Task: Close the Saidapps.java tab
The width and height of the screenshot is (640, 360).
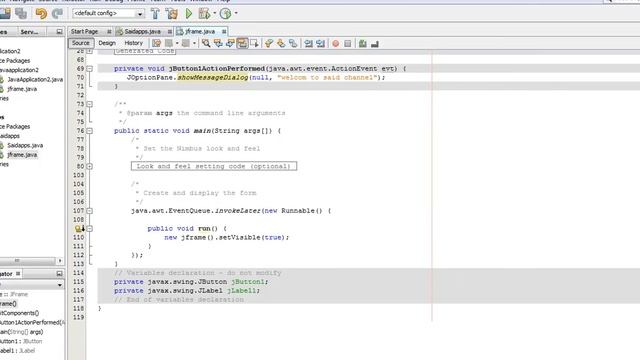Action: point(170,31)
